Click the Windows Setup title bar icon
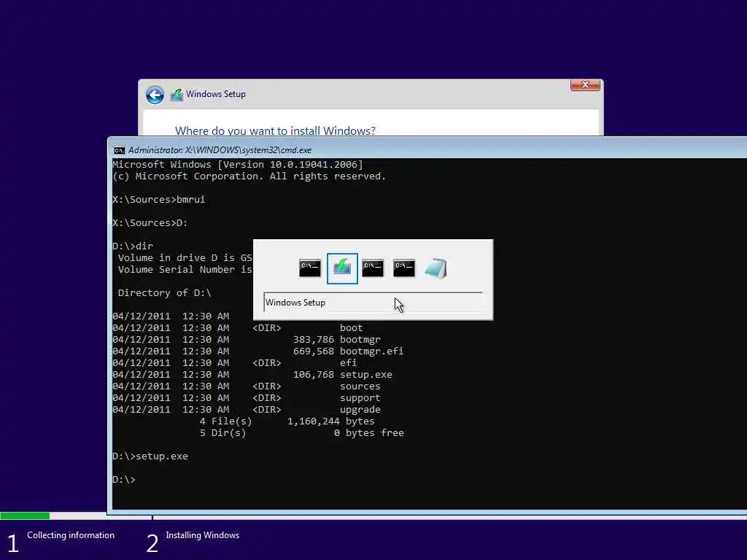This screenshot has width=747, height=560. tap(177, 94)
